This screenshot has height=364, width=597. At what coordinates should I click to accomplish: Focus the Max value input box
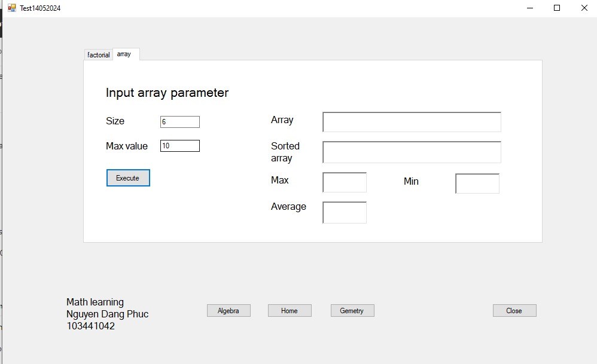tap(179, 146)
